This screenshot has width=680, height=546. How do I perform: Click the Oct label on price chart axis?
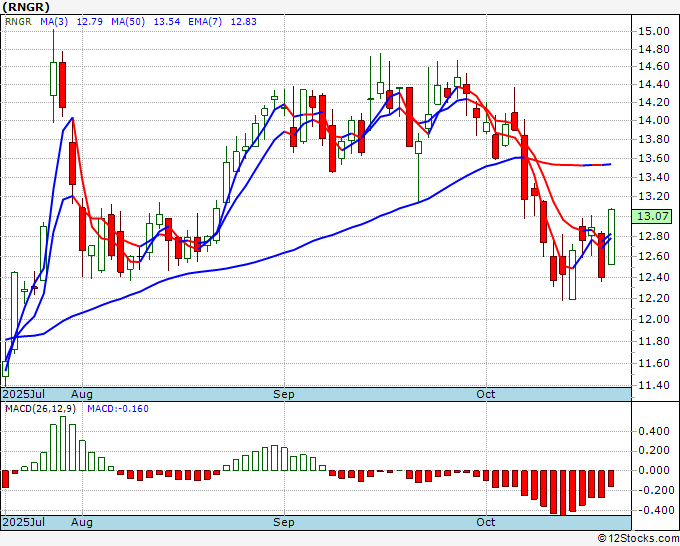pyautogui.click(x=486, y=395)
